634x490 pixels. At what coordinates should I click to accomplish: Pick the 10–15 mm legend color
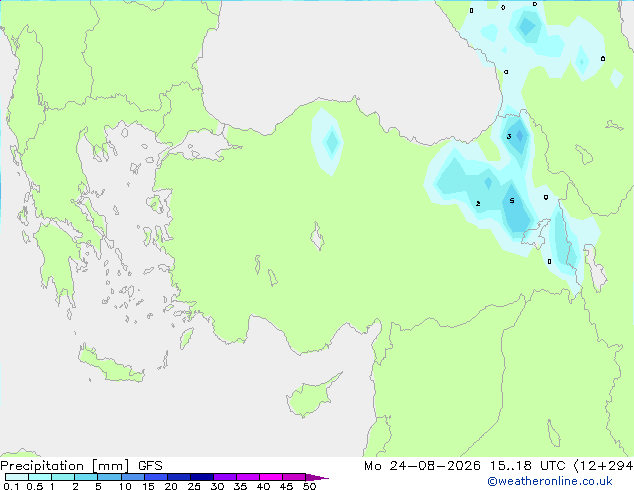point(132,477)
